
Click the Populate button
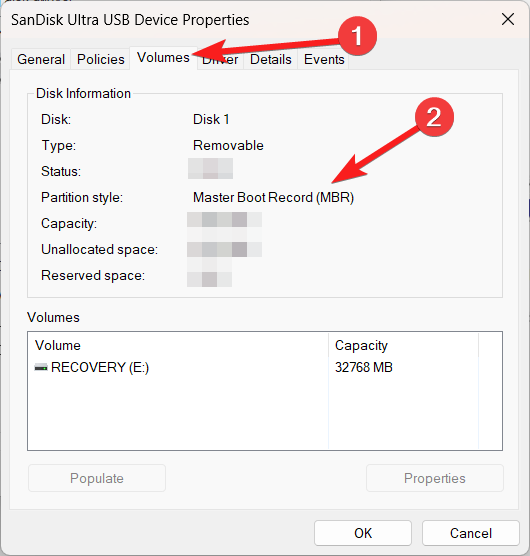tap(97, 478)
